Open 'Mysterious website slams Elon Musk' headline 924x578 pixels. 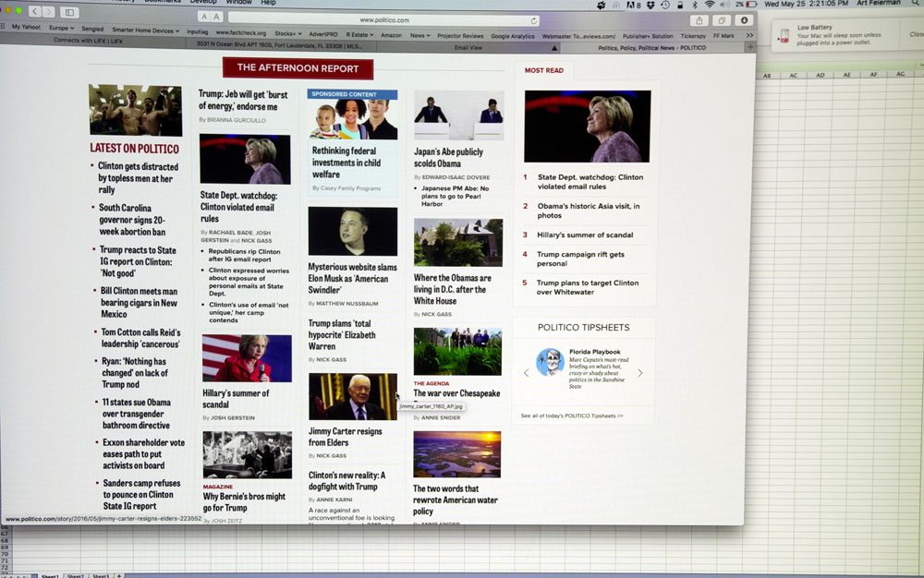352,279
